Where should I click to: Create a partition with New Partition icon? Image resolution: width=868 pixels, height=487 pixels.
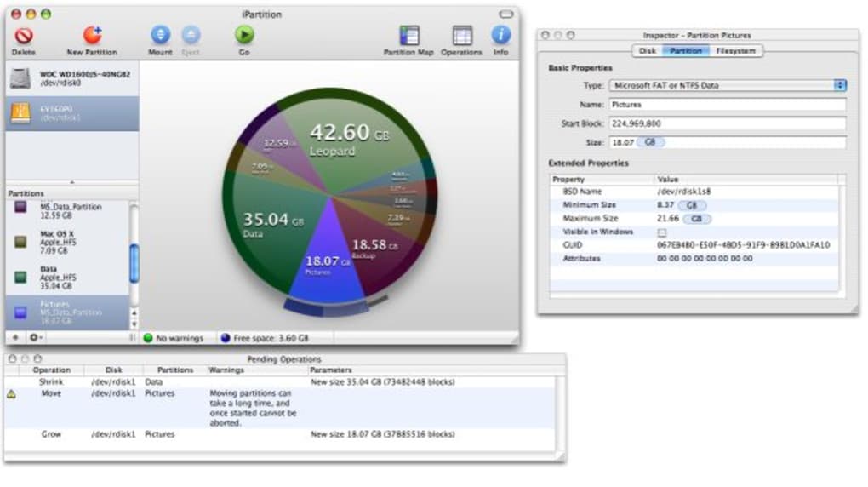tap(91, 37)
